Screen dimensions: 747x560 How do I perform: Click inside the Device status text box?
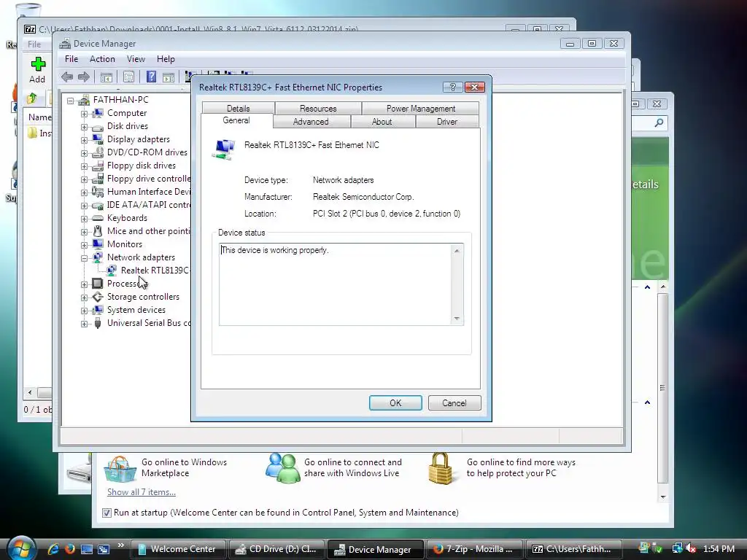coord(334,284)
